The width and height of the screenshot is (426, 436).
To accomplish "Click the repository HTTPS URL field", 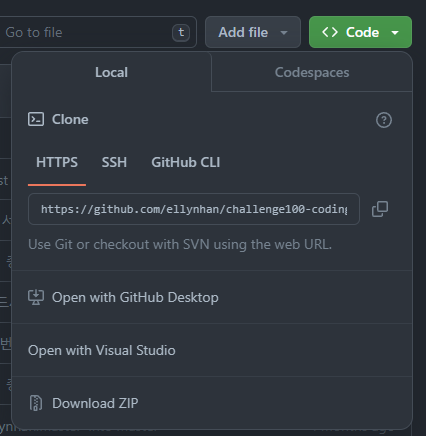I will point(194,209).
